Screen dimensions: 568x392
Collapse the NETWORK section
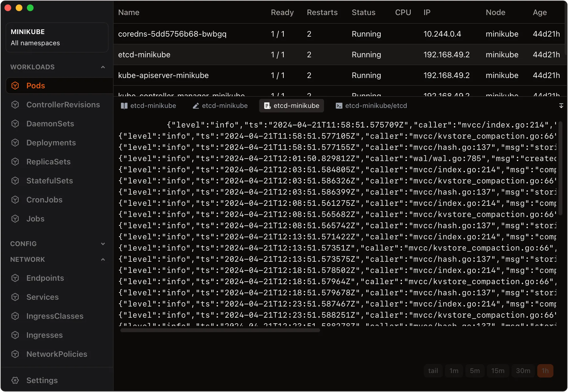(103, 259)
